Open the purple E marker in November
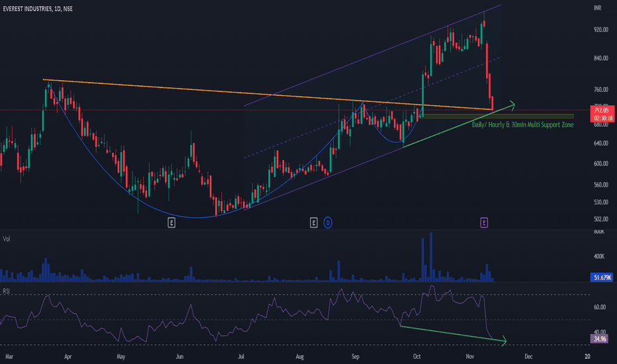617x364 pixels. [x=484, y=223]
